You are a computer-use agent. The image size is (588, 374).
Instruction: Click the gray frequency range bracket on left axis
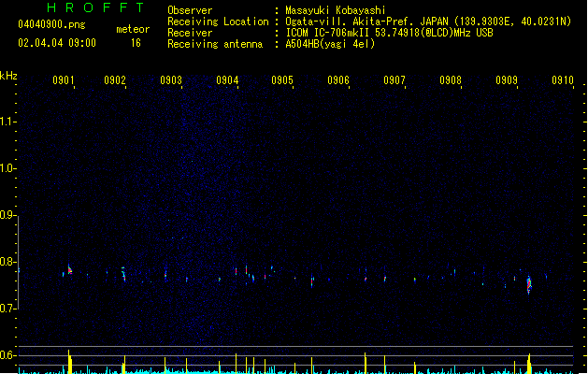[x=19, y=262]
